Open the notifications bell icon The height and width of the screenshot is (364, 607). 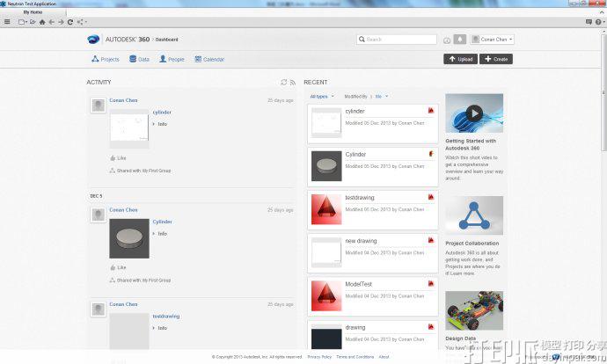(x=459, y=40)
